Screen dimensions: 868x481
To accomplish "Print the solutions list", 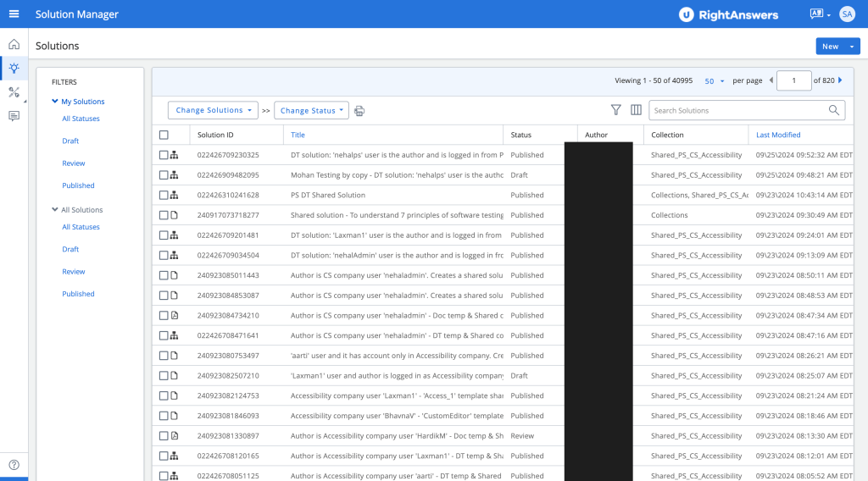I will coord(359,111).
